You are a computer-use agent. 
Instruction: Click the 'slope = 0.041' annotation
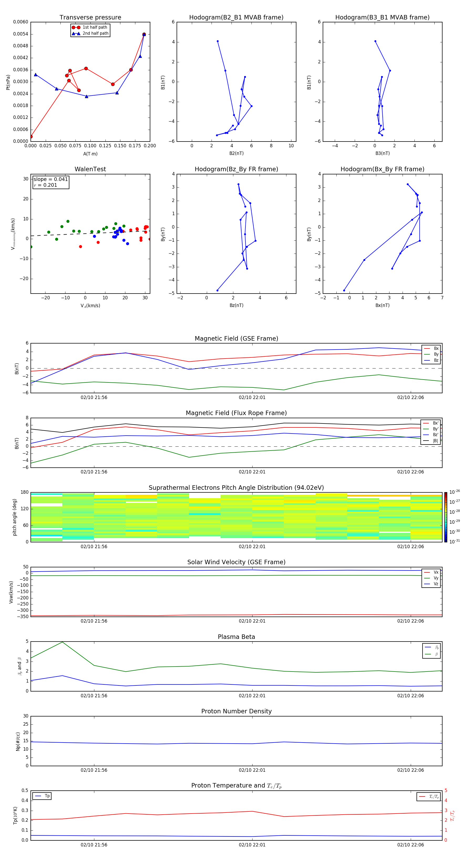pos(50,179)
